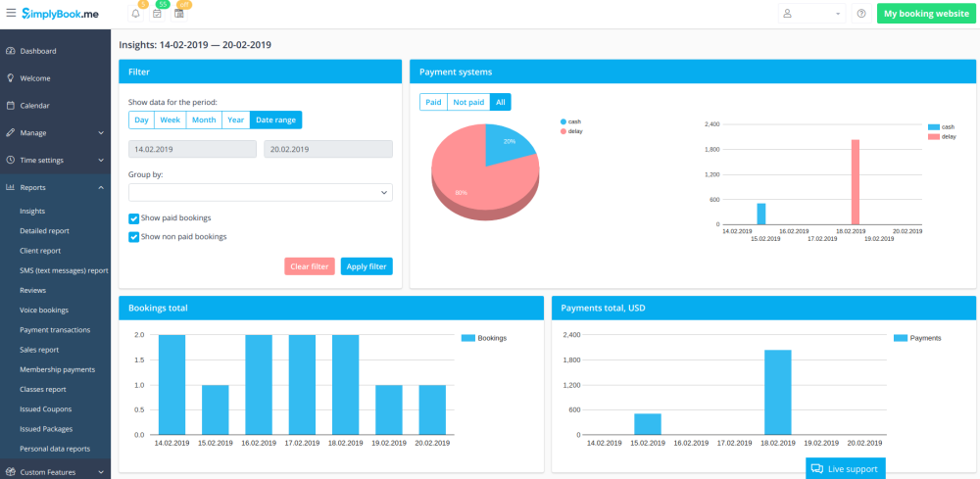Open the user account dropdown

811,14
